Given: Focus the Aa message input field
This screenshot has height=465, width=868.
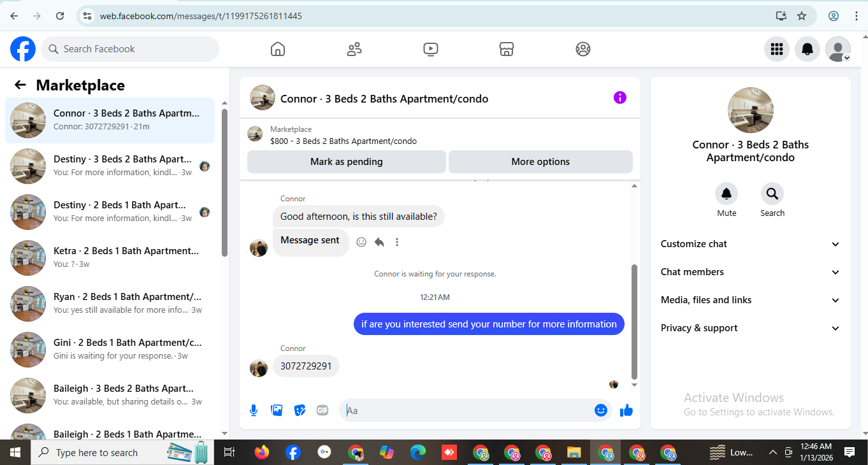Looking at the screenshot, I should coord(468,410).
